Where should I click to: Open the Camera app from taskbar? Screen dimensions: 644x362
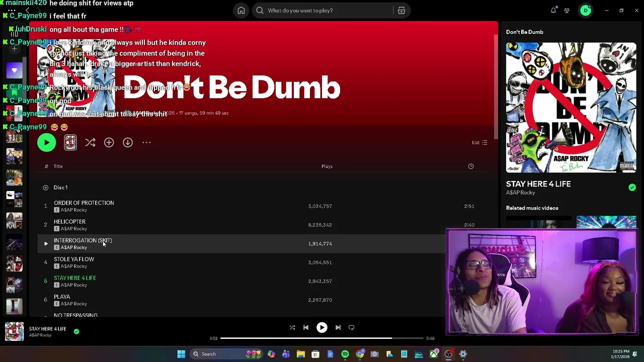click(374, 354)
